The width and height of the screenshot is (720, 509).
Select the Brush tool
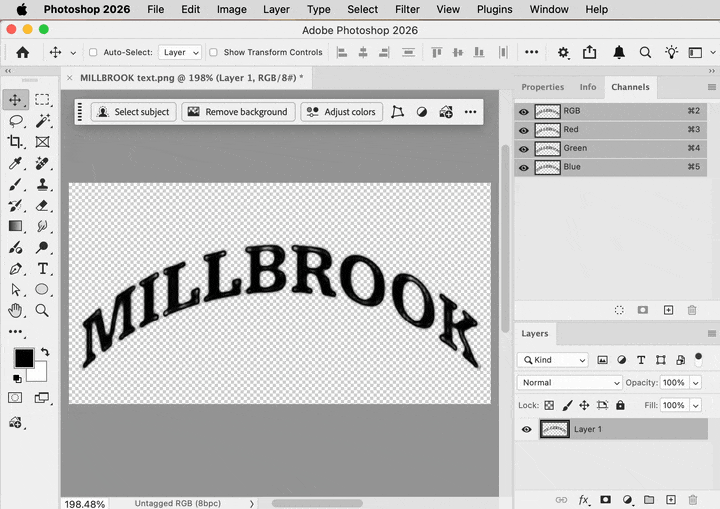15,184
